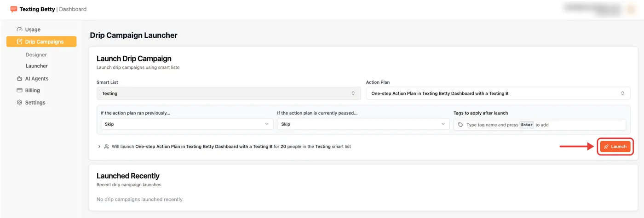The image size is (644, 218).
Task: Click 'Recent drip campaign launches' subtitle
Action: pos(129,185)
